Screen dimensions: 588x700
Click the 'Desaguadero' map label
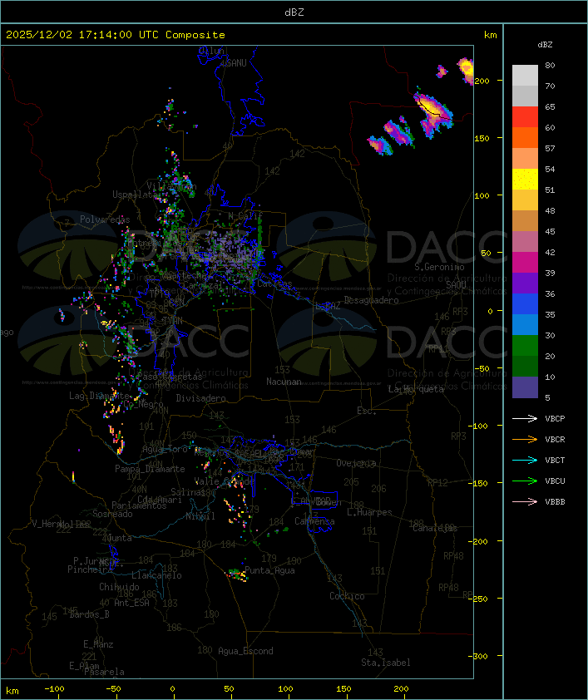point(371,300)
